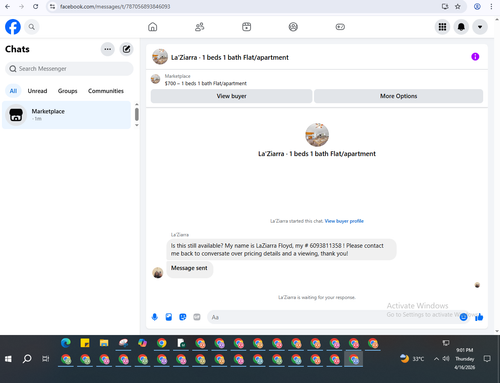Open the Gaming controller icon
Viewport: 500px width, 383px height.
tap(340, 27)
